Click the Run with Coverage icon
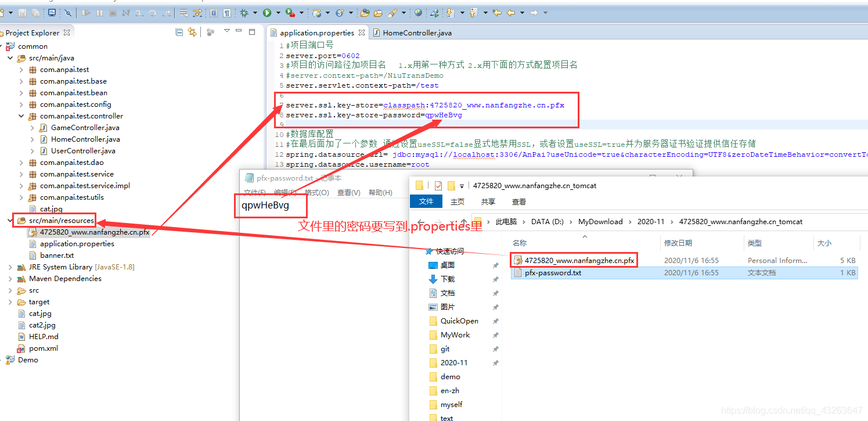The height and width of the screenshot is (421, 868). coord(290,13)
